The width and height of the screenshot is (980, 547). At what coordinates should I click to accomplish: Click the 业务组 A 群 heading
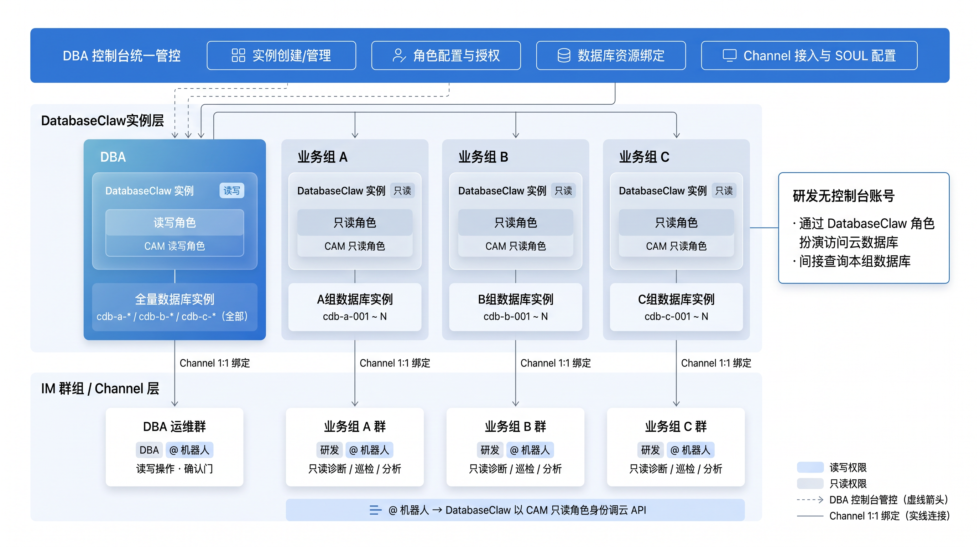click(x=355, y=427)
